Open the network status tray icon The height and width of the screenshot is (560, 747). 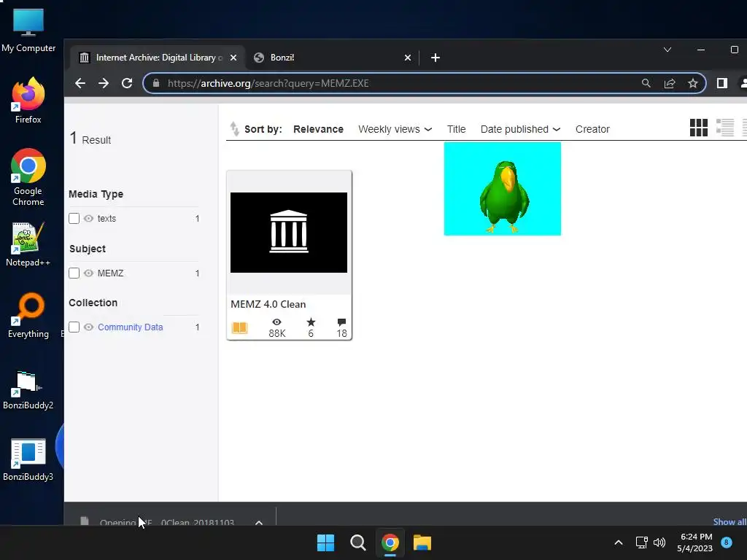(642, 542)
